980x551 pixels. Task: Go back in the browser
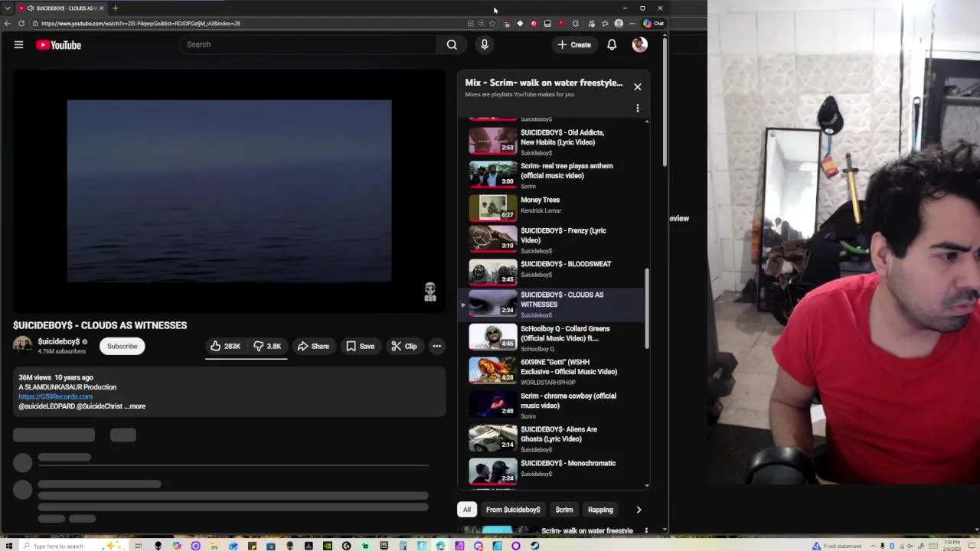pyautogui.click(x=8, y=24)
